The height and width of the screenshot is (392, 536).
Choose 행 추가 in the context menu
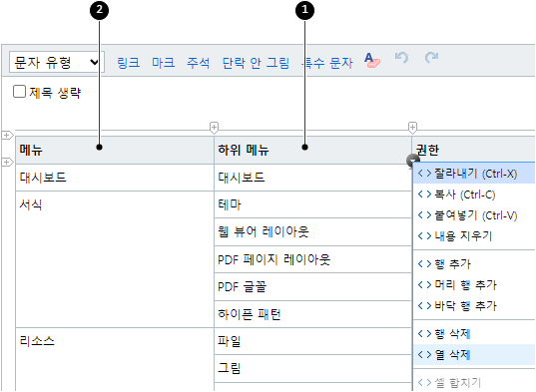point(474,264)
